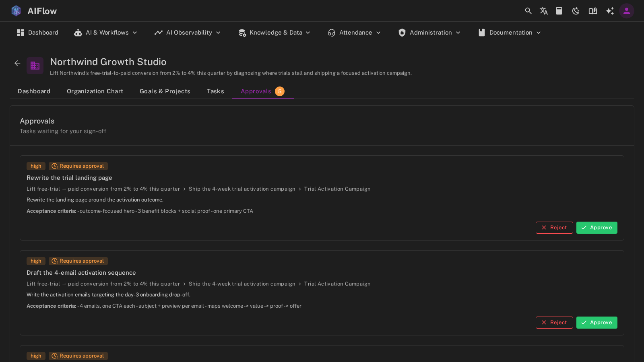Click the acceptance criteria line of the email sequence card
This screenshot has width=644, height=362.
coord(164,306)
